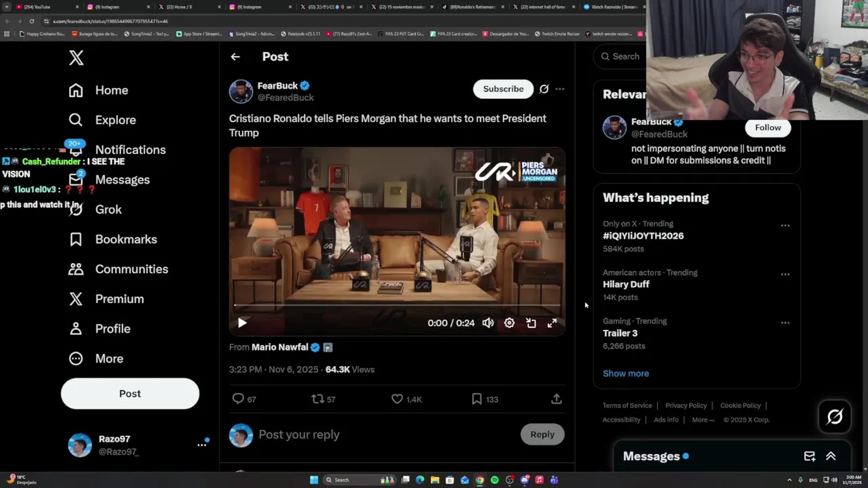The width and height of the screenshot is (868, 488).
Task: Open Home from the left sidebar
Action: 98,90
